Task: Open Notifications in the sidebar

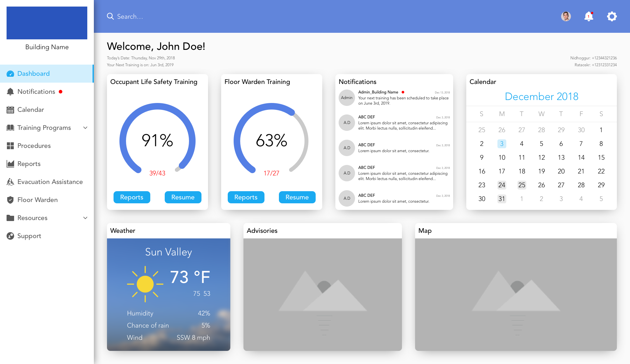Action: [36, 91]
